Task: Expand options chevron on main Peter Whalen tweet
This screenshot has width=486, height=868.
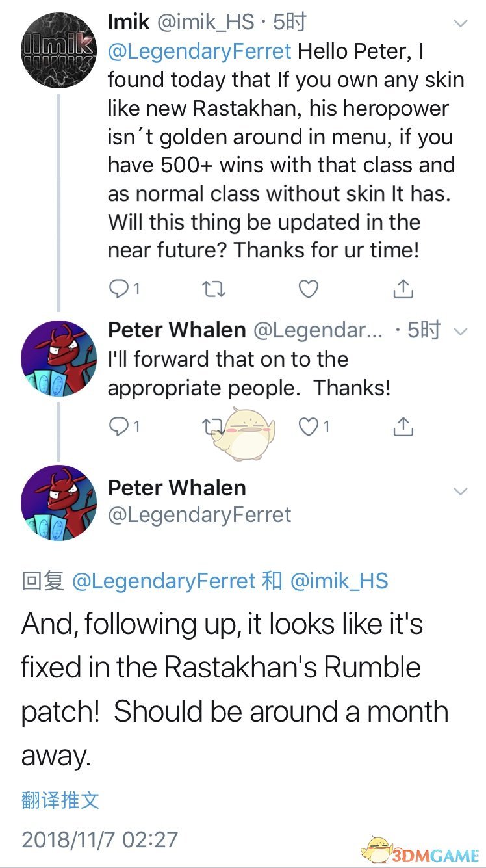Action: (x=461, y=491)
